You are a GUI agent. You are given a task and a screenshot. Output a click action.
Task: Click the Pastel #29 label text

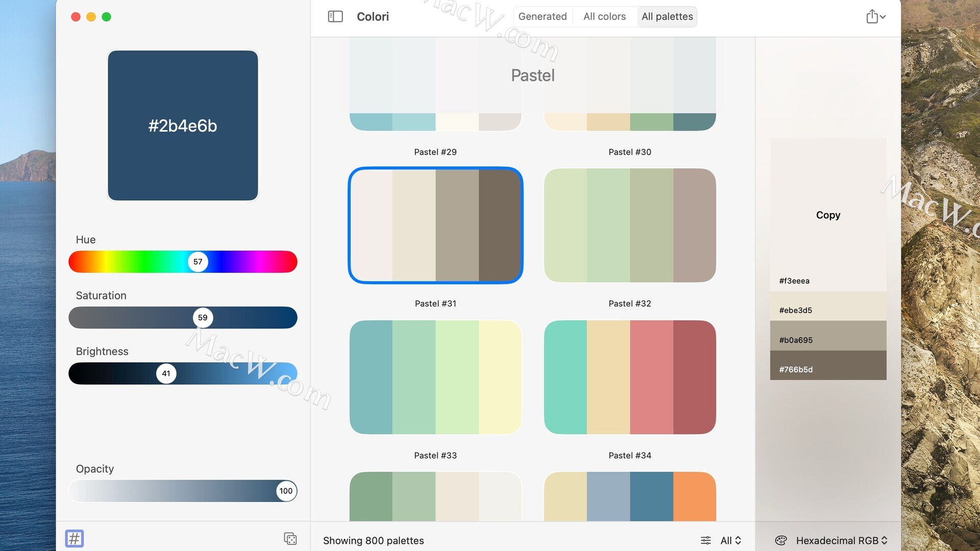[435, 152]
